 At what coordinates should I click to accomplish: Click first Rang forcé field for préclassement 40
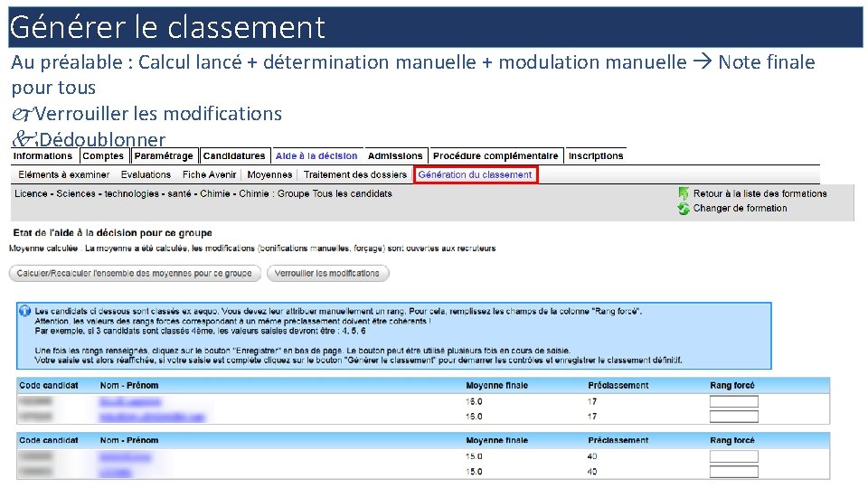pyautogui.click(x=734, y=456)
